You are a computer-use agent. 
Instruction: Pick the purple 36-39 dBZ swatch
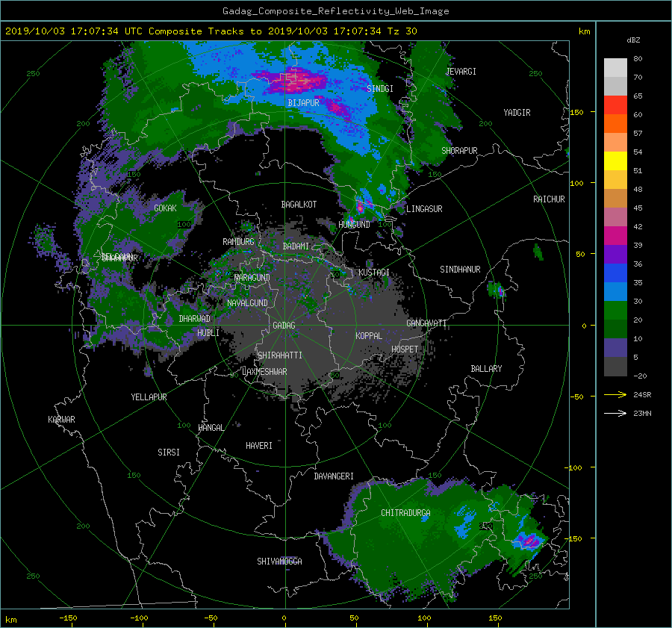coord(615,254)
